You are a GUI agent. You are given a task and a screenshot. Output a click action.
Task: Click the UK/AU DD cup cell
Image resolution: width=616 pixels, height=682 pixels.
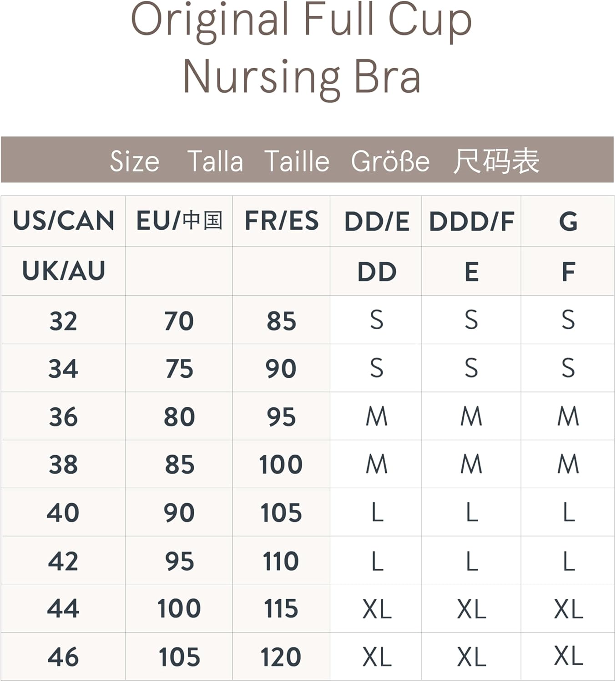click(376, 272)
